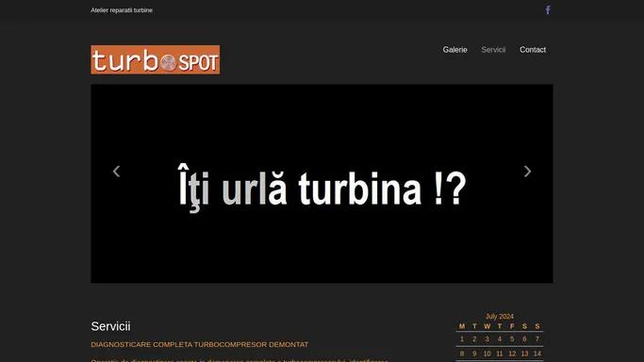Click the 'W' weekday header in calendar
Viewport: 644px width, 362px height.
coord(487,326)
